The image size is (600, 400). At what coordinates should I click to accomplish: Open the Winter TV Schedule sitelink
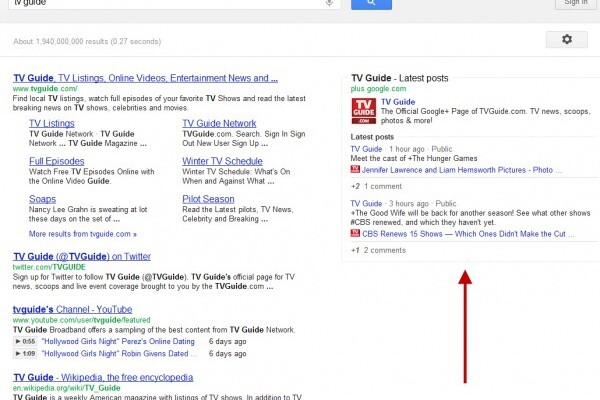click(222, 161)
